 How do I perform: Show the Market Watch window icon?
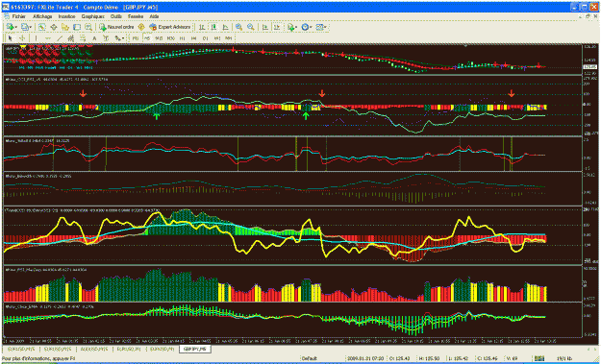point(41,27)
